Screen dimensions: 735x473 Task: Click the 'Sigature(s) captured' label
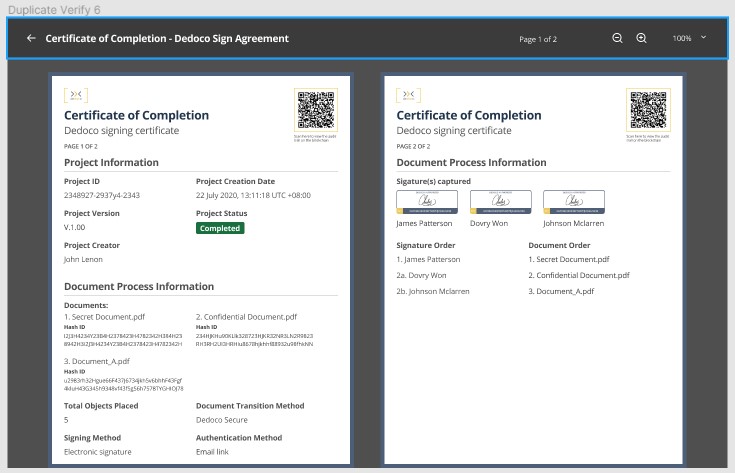[x=434, y=181]
